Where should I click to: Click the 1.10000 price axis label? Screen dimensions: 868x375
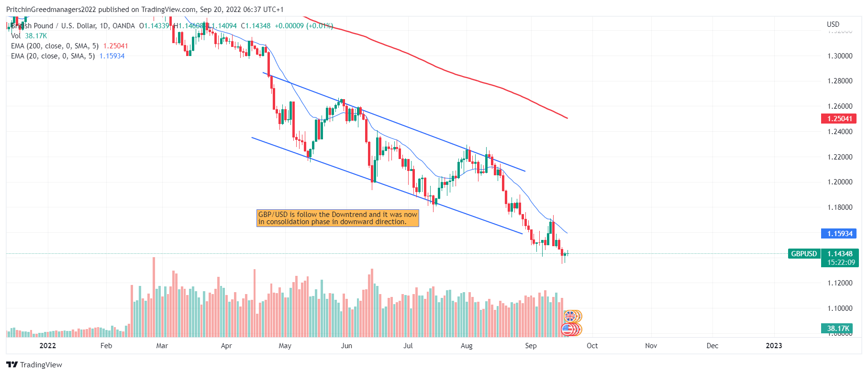click(840, 308)
